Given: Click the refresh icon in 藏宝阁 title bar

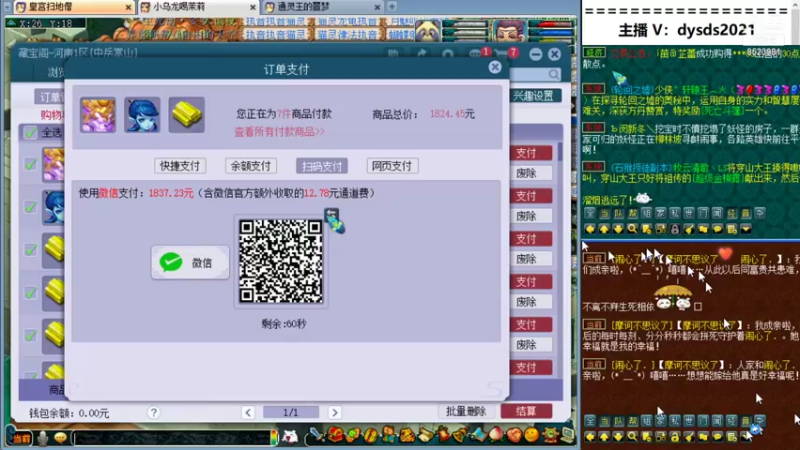Looking at the screenshot, I should (x=448, y=54).
